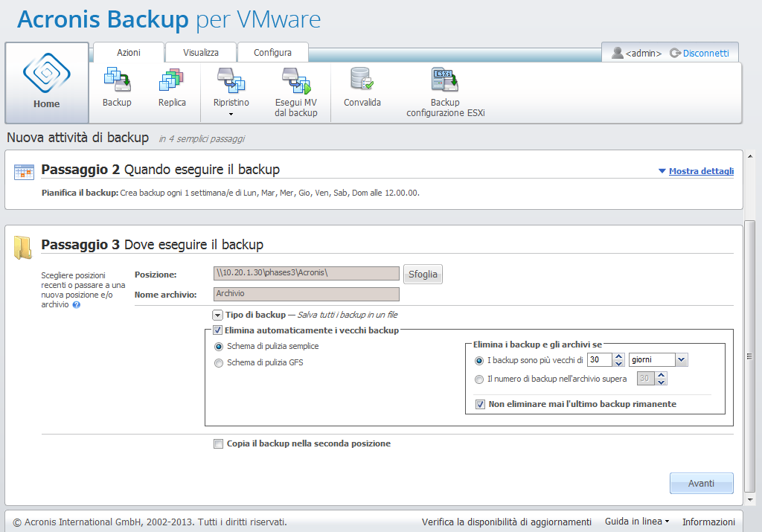Check Copia il backup nella seconda posizione
The image size is (762, 532).
[x=218, y=443]
